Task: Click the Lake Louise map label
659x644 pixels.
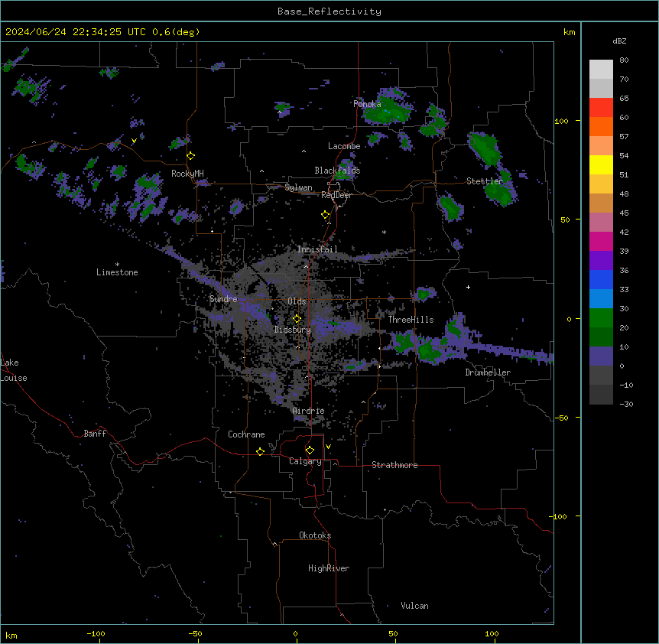Action: coord(12,370)
